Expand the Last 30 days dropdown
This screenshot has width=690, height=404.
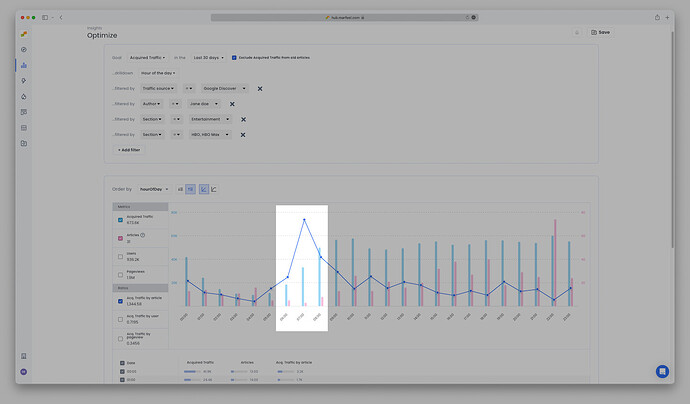(208, 57)
